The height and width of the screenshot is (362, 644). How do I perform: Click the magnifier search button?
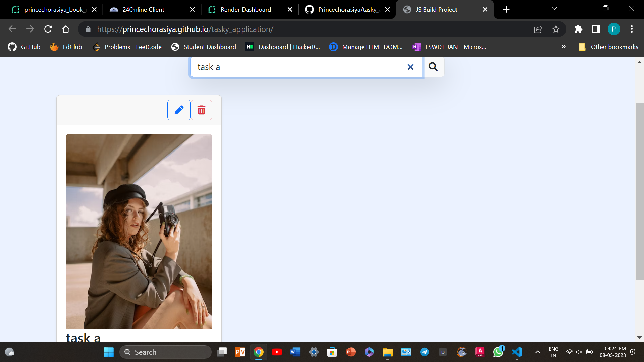(433, 67)
